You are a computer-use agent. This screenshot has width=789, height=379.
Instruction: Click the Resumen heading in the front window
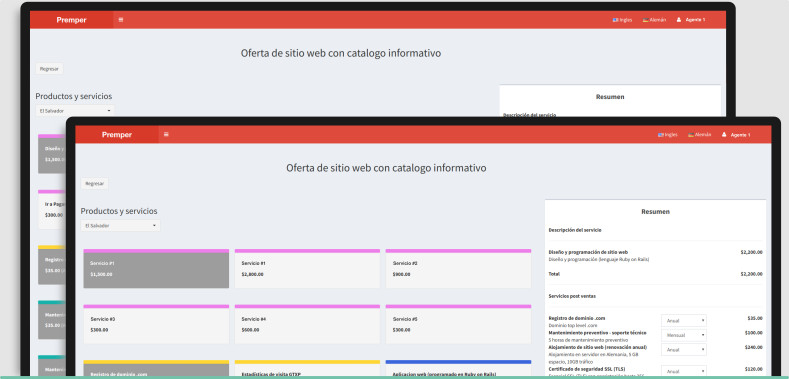655,212
